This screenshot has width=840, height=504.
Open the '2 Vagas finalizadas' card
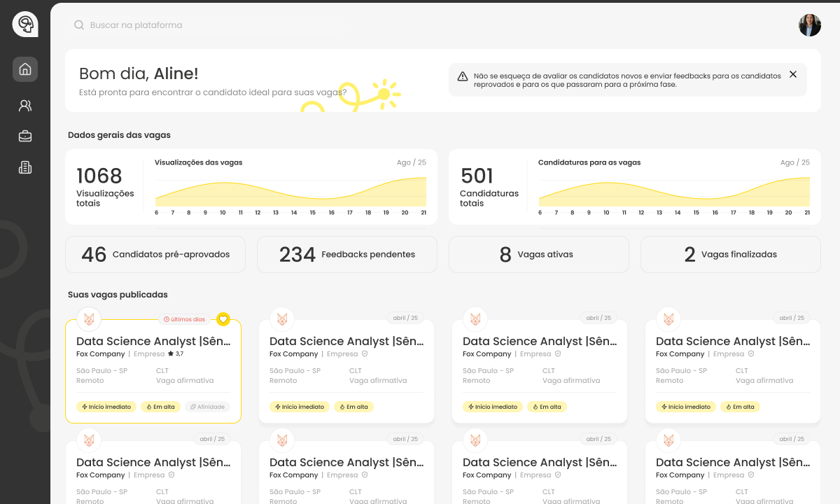731,254
